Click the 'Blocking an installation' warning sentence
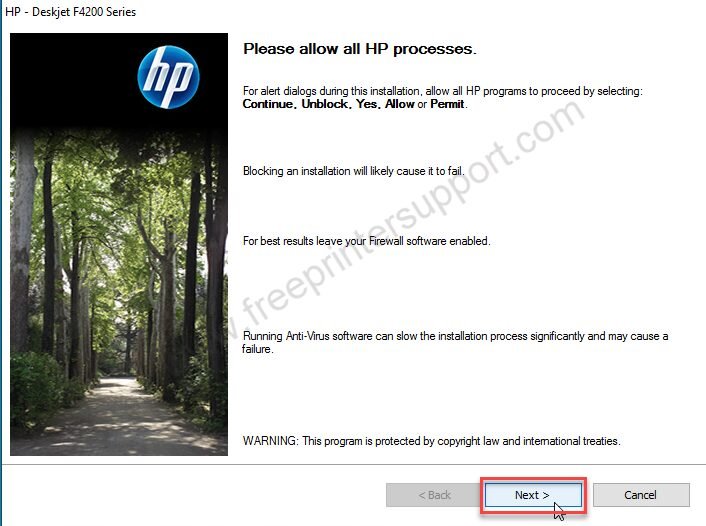Viewport: 706px width, 526px height. 353,171
